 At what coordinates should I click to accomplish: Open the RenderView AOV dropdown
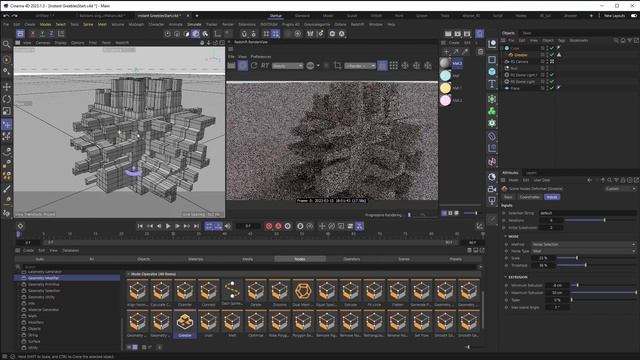[287, 66]
